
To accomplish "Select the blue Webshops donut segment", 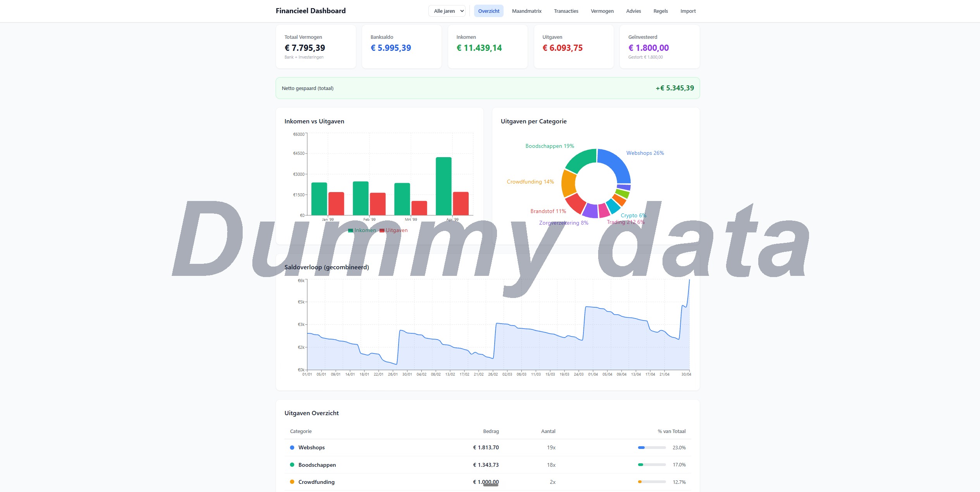I will tap(616, 163).
